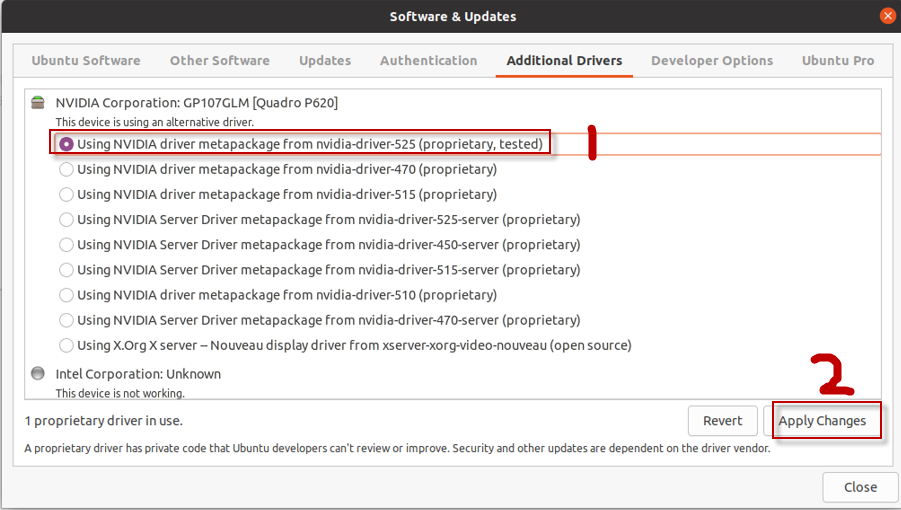Click the Software & Updates title bar text
Screen dimensions: 901x510
click(x=453, y=17)
